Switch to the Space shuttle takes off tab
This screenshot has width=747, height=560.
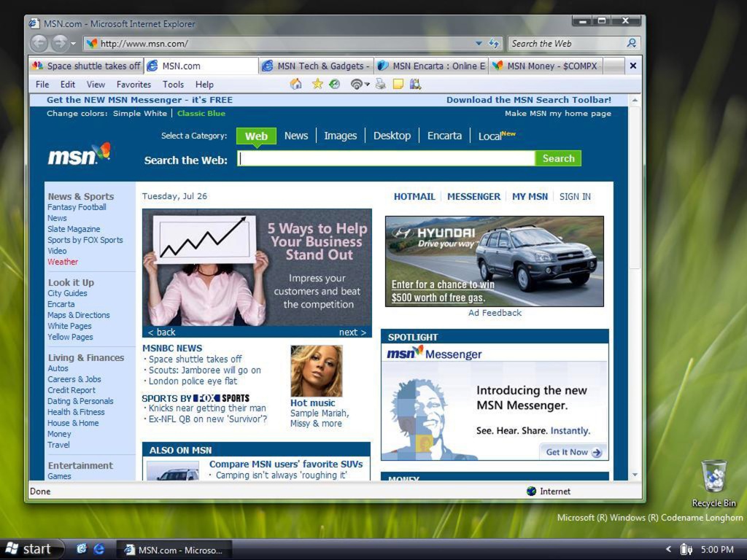click(86, 66)
